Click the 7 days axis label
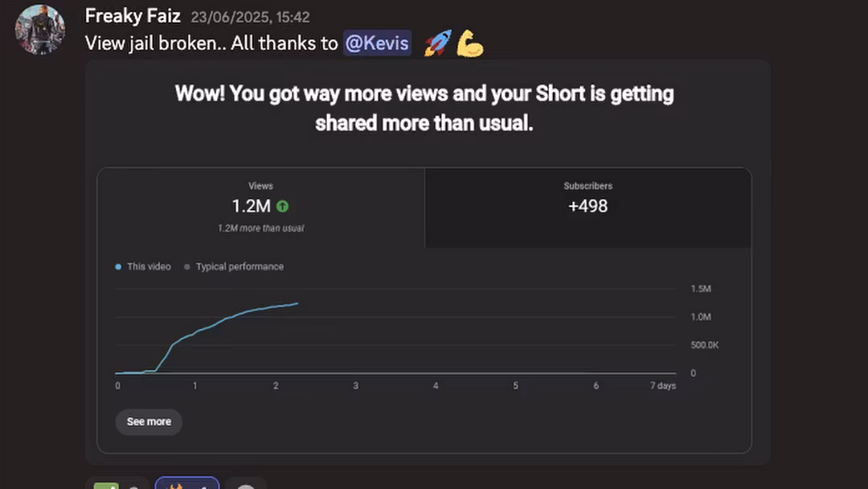 pyautogui.click(x=662, y=385)
